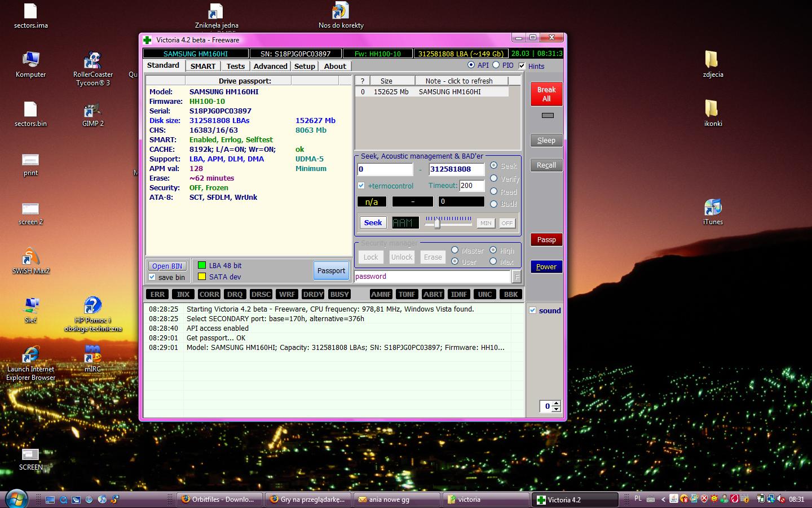
Task: Select the Standard tab
Action: 163,65
